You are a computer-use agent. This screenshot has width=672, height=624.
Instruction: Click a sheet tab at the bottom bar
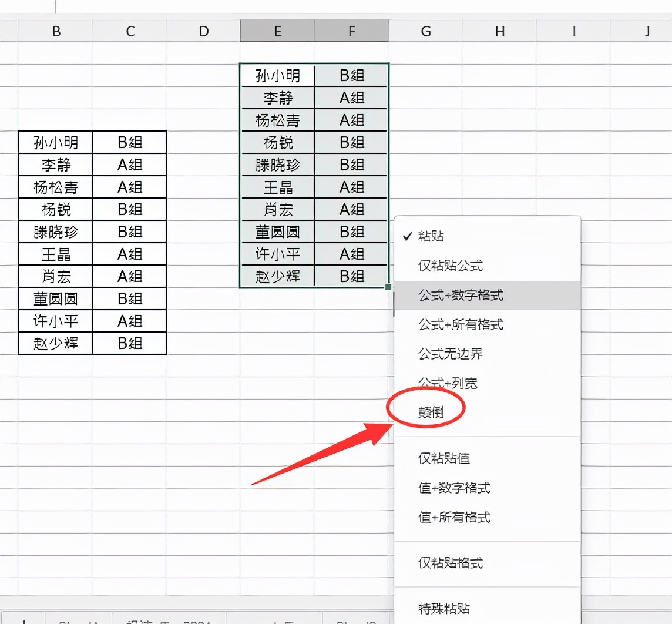(x=76, y=619)
